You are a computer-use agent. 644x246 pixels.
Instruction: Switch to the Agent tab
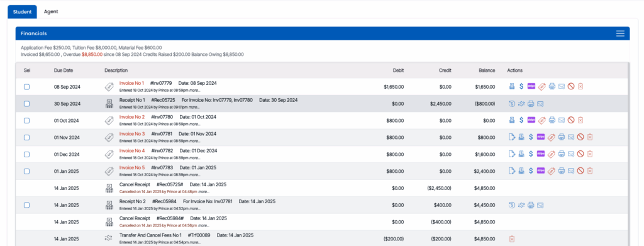51,11
